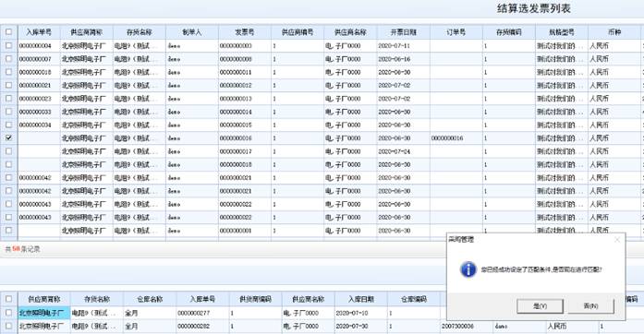
Task: Check the row with 入库单号 0000000004
Action: coord(8,45)
